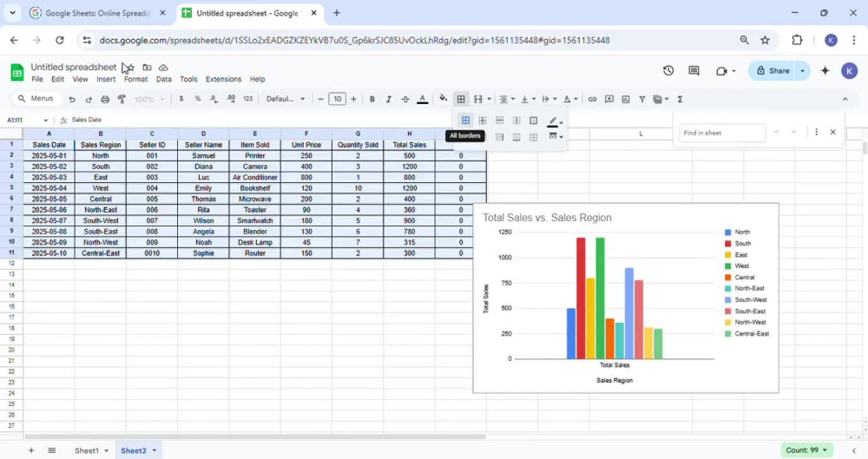Toggle strikethrough formatting
Screen dimensions: 868x459
coord(405,99)
